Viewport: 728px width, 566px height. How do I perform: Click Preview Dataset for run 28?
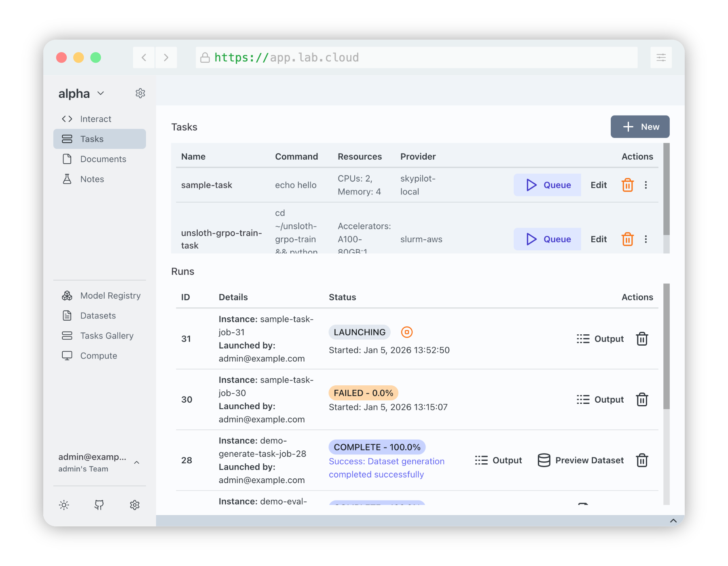pyautogui.click(x=581, y=460)
